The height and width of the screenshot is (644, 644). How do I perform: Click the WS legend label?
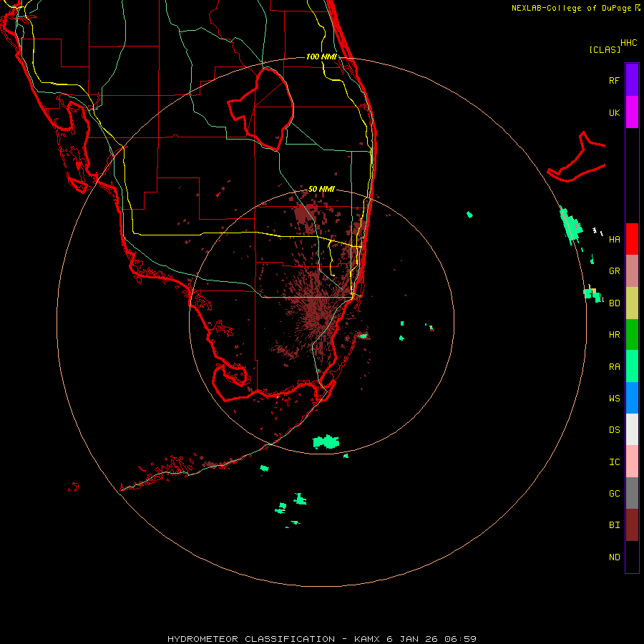point(614,399)
